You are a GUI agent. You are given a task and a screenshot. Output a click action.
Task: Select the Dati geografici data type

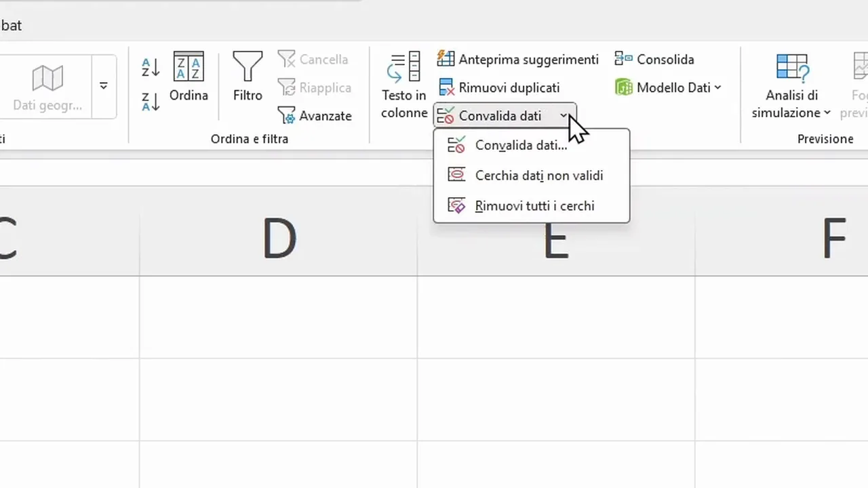click(x=47, y=87)
